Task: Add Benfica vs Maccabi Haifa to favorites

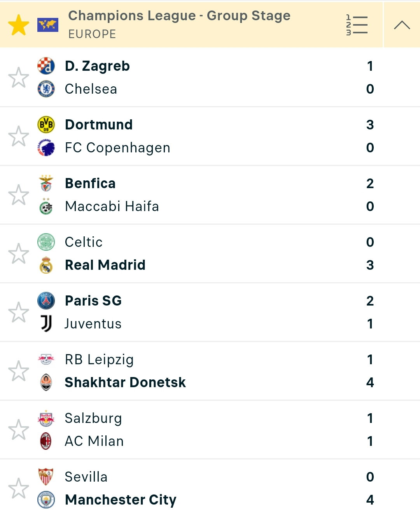Action: tap(19, 195)
